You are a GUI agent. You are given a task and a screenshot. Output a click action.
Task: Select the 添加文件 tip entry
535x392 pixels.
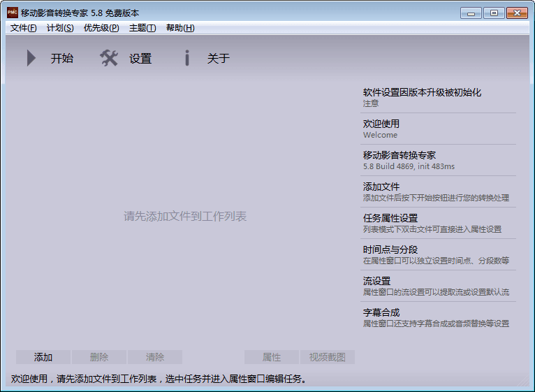click(x=438, y=191)
